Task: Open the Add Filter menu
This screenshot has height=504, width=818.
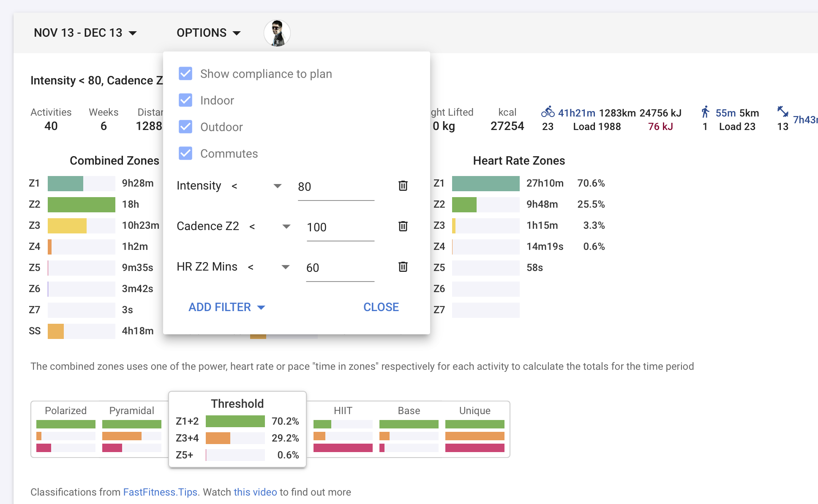Action: coord(227,307)
